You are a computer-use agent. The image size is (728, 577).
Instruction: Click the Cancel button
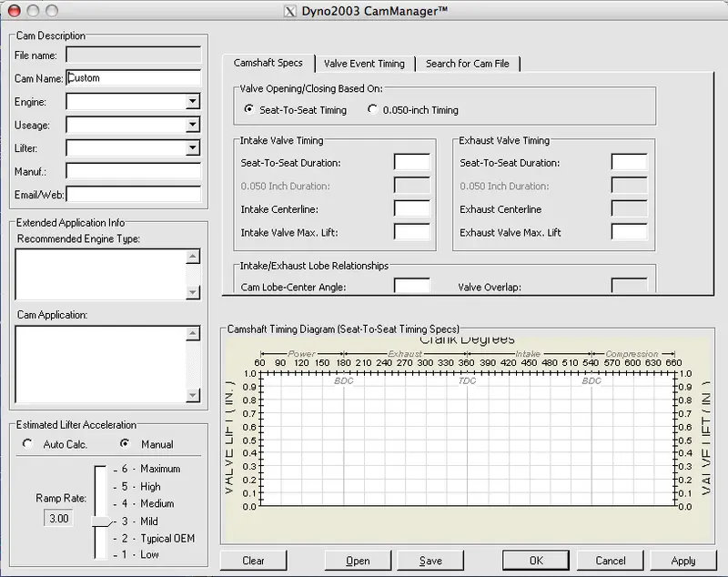tap(610, 561)
